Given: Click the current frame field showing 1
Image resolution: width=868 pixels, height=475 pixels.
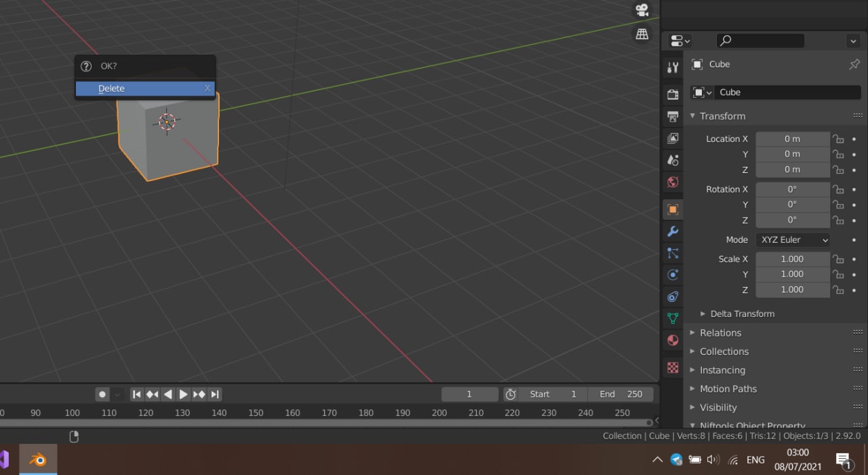Looking at the screenshot, I should click(469, 394).
